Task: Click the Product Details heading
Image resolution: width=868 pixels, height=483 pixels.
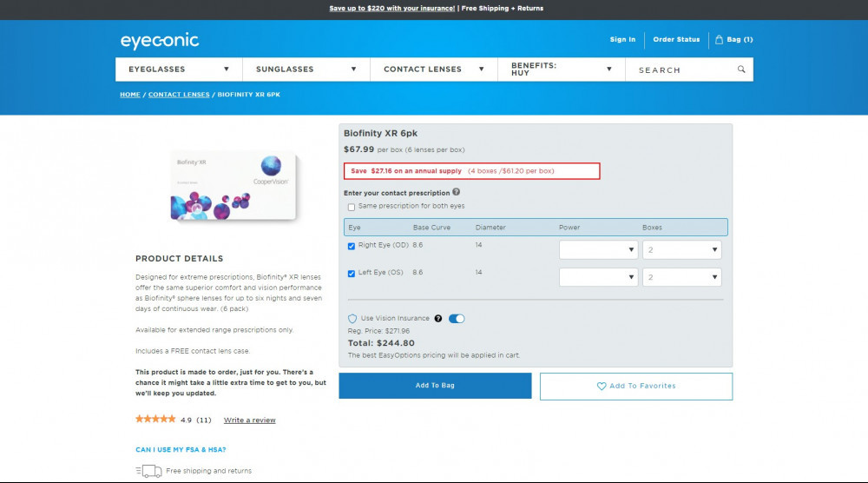Action: pyautogui.click(x=180, y=259)
